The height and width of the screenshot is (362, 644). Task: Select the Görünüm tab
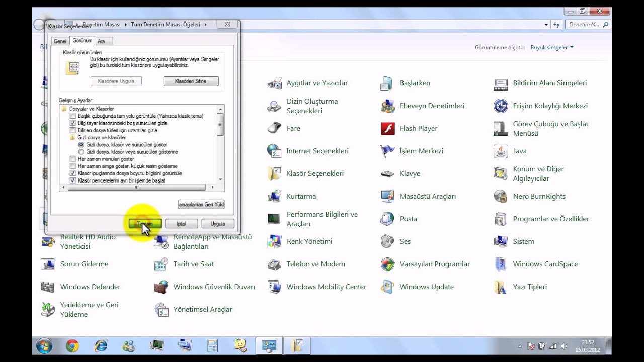pyautogui.click(x=82, y=40)
